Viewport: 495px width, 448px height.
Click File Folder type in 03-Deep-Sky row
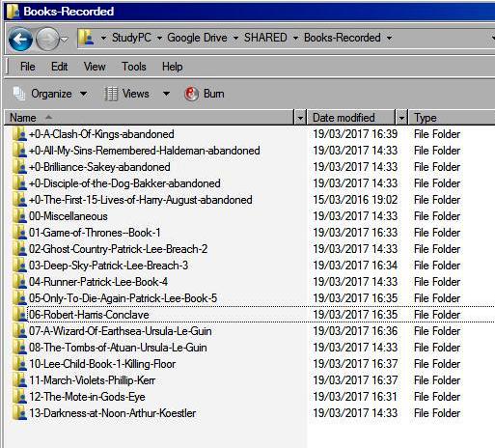click(x=437, y=266)
